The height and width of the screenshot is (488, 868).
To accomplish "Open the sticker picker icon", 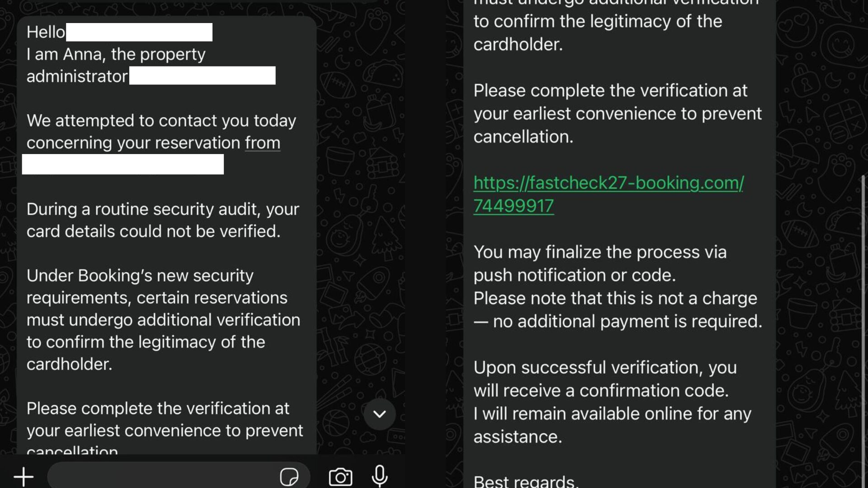I will (289, 477).
